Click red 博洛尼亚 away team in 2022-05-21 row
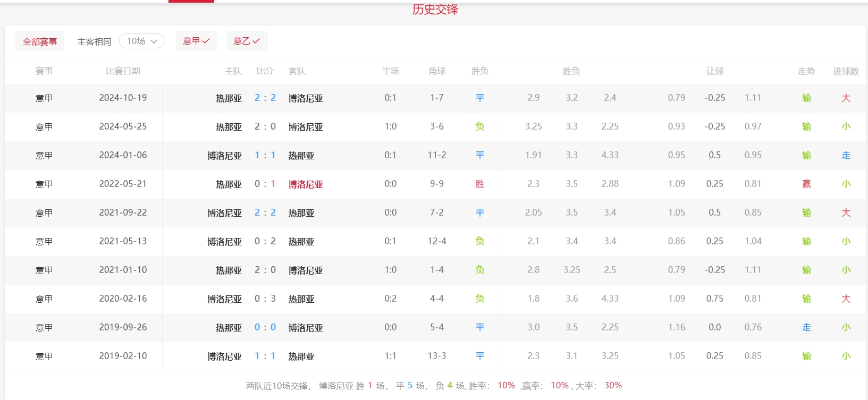The width and height of the screenshot is (868, 400). 306,184
